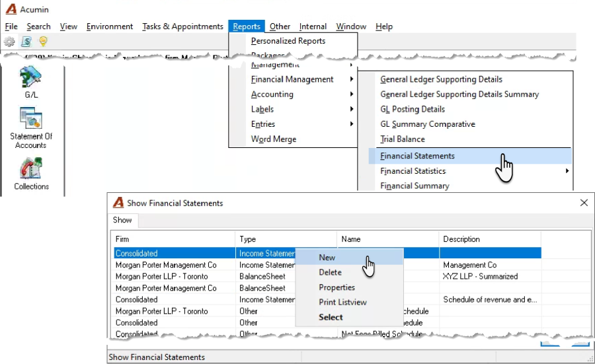595x364 pixels.
Task: Click the lightbulb tips toolbar icon
Action: pos(43,42)
